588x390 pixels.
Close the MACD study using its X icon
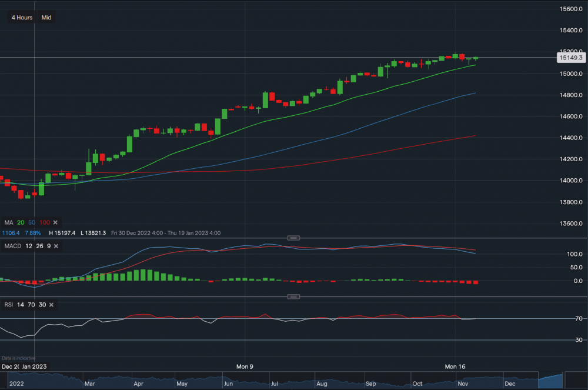pos(55,246)
